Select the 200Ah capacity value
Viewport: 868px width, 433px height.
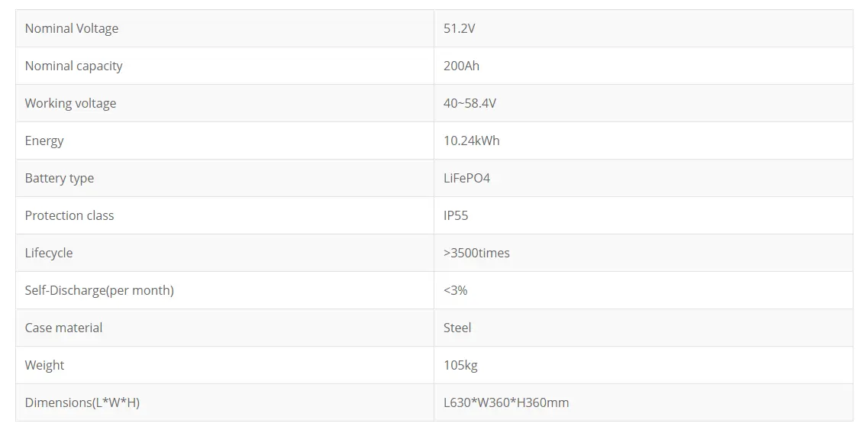coord(461,66)
